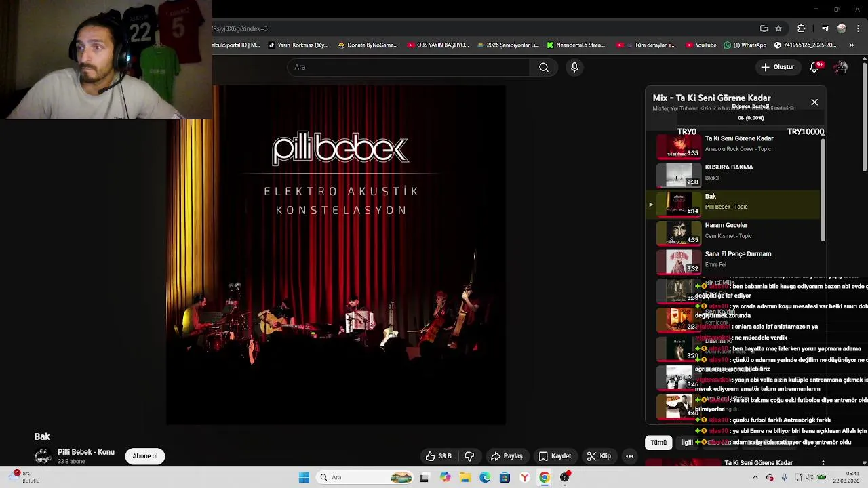This screenshot has width=868, height=488.
Task: Play Ta Ki Seni Görene Kadar in the mix
Action: tap(734, 145)
